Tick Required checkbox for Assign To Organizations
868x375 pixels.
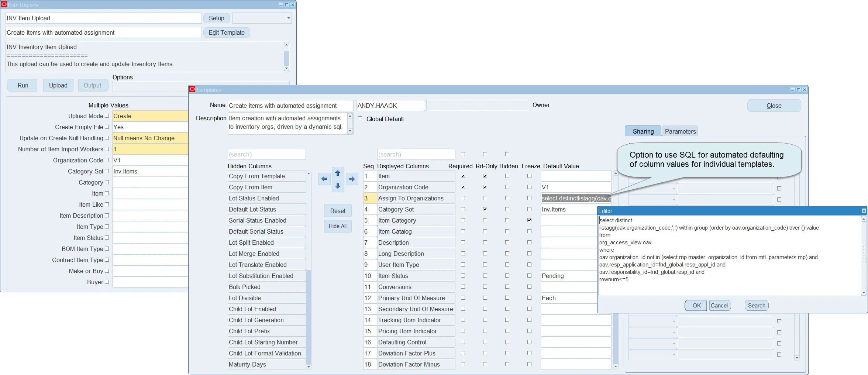point(463,198)
